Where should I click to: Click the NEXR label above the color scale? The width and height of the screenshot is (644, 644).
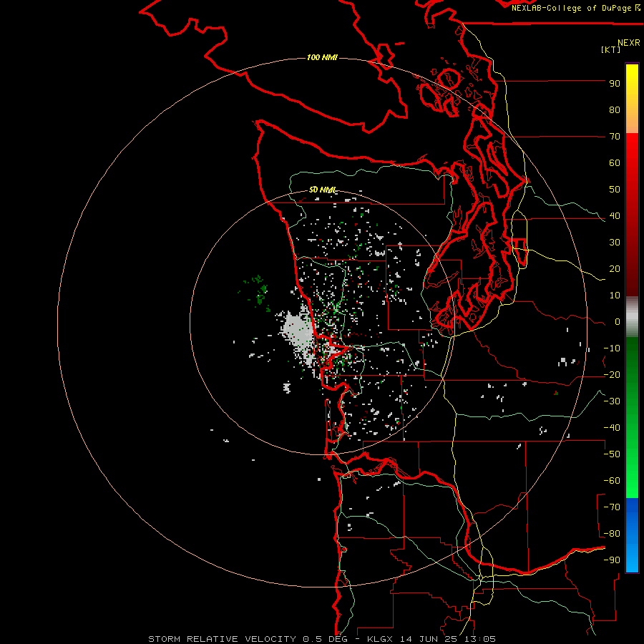coord(629,43)
